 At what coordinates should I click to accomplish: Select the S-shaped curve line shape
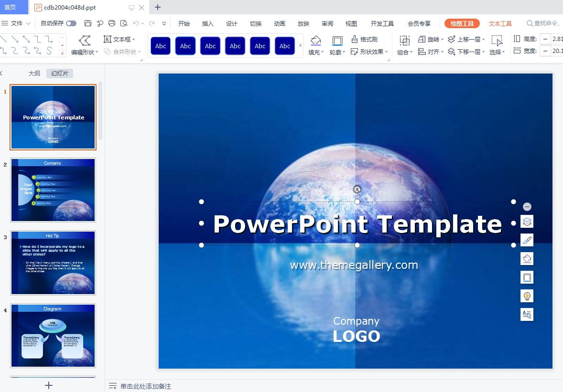pyautogui.click(x=49, y=51)
